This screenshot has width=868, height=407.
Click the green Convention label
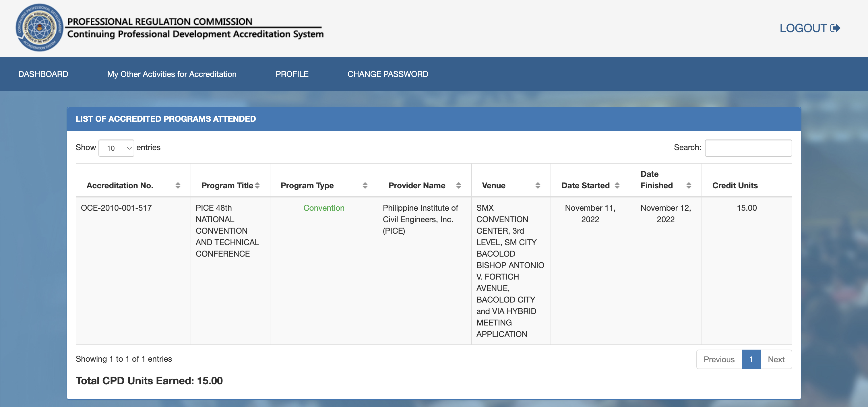coord(324,208)
